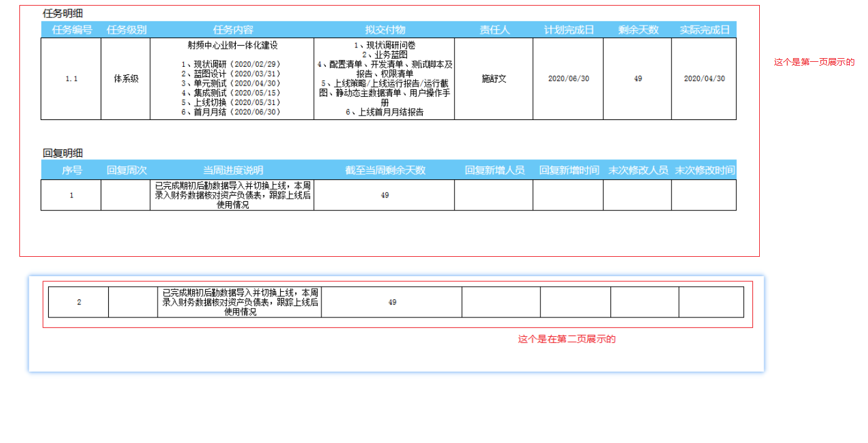Select the line 1、现状调研（2020/02/29）
Image resolution: width=868 pixels, height=443 pixels.
[x=231, y=64]
